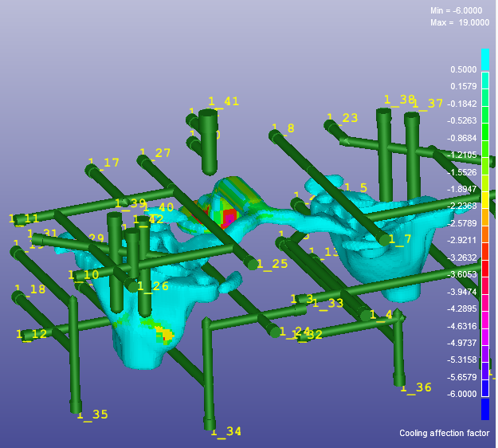Select the 1_12 channel label

click(32, 334)
